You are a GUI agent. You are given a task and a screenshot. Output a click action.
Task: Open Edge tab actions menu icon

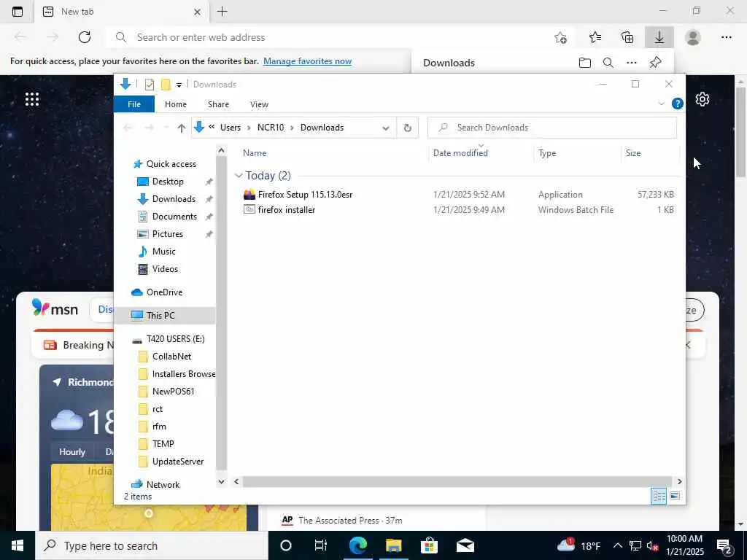(x=18, y=12)
